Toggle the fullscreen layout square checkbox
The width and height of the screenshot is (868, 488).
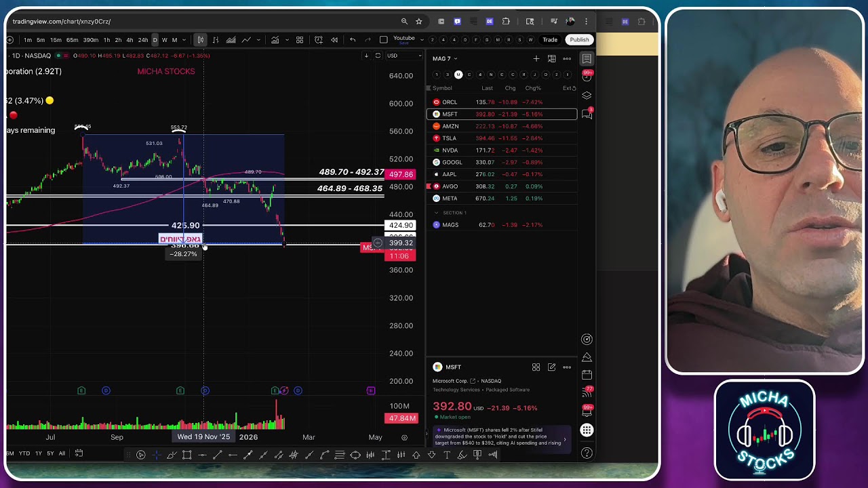384,40
